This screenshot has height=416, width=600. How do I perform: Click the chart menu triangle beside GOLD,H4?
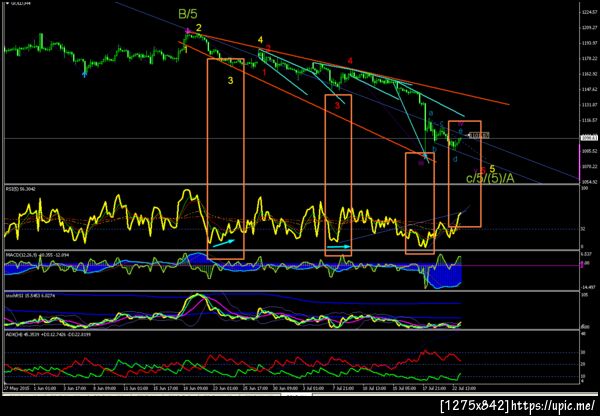click(8, 3)
